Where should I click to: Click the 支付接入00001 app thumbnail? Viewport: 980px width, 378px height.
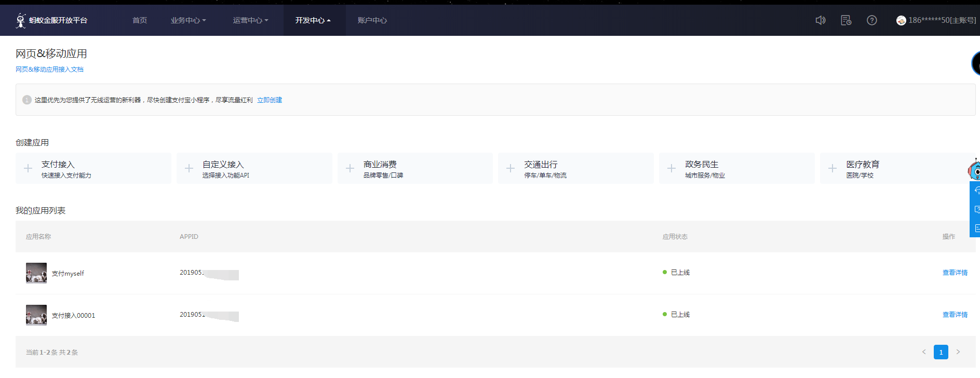[x=36, y=315]
